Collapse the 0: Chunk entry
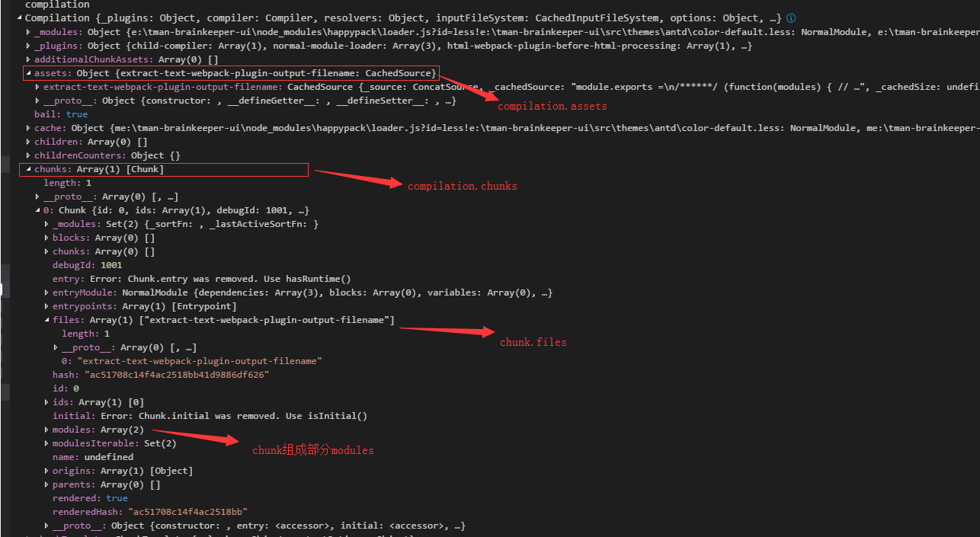The image size is (980, 537). [37, 210]
